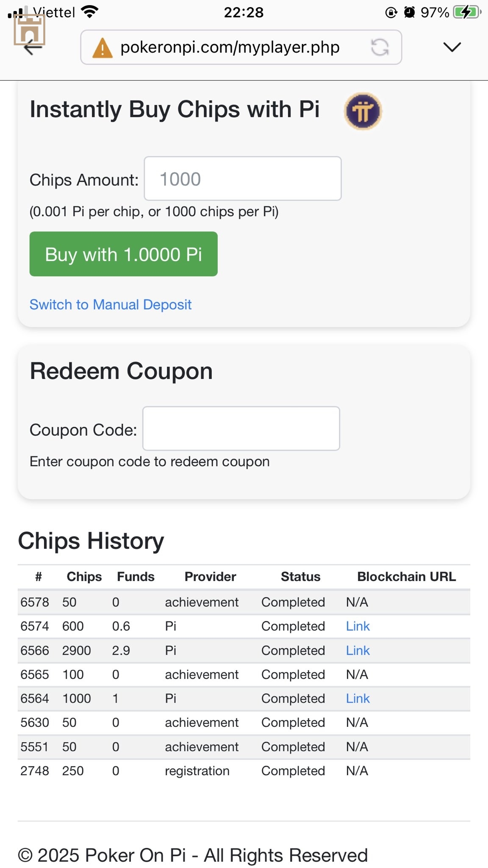The image size is (488, 868).
Task: Select the Blockchain URL column header
Action: pos(407,576)
